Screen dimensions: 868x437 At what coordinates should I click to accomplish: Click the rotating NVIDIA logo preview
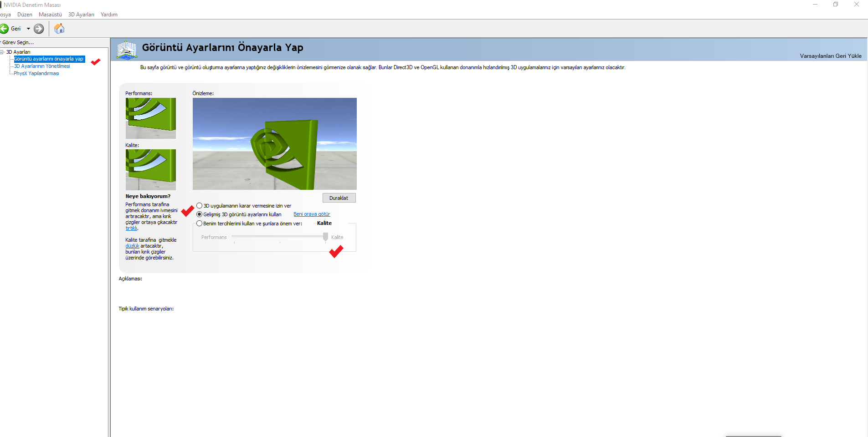point(275,144)
